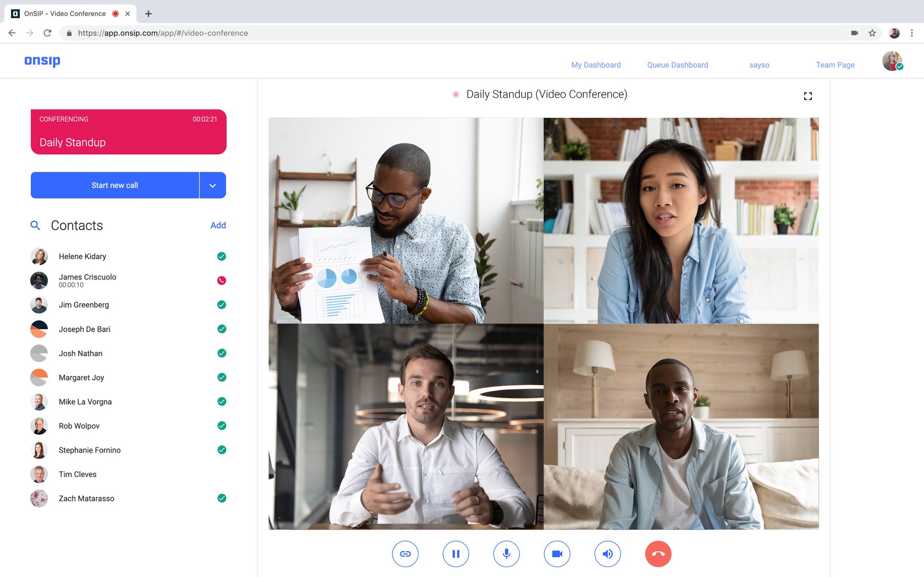The width and height of the screenshot is (924, 577).
Task: Put the conference on hold
Action: tap(455, 554)
